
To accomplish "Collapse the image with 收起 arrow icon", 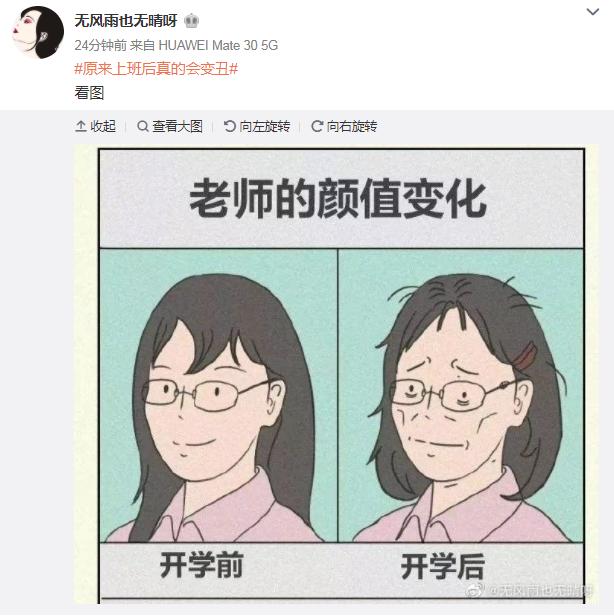I will point(81,126).
